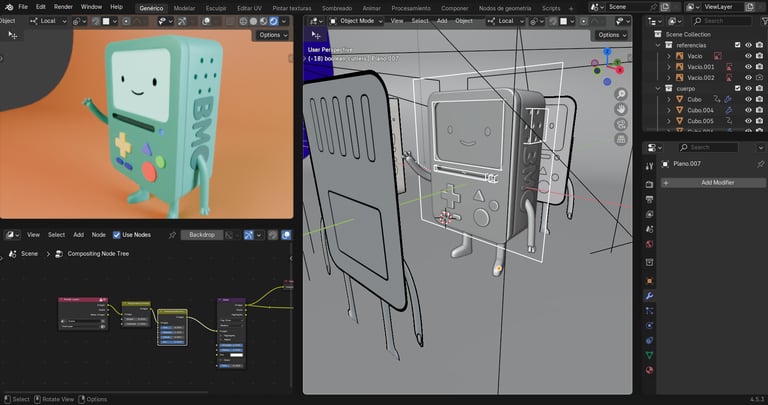
Task: Open the Render menu
Action: click(x=63, y=7)
